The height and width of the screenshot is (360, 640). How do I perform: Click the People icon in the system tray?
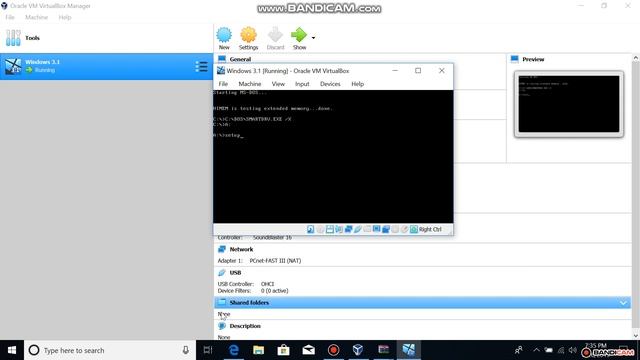pyautogui.click(x=519, y=350)
